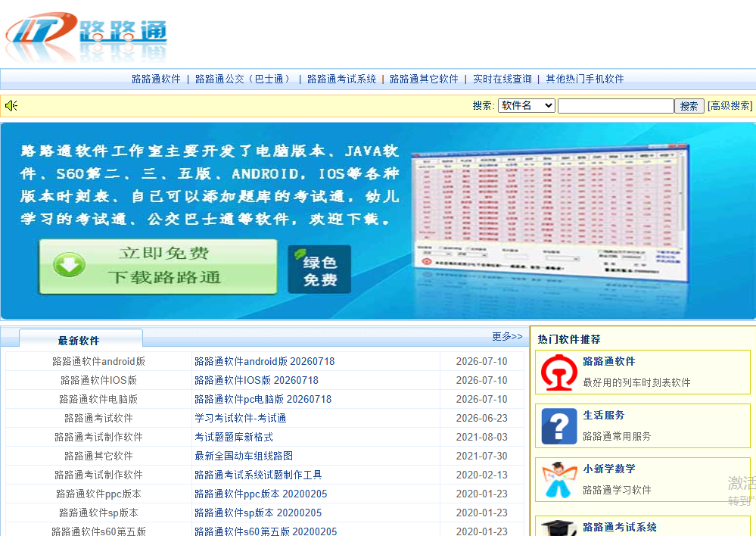
Task: Open 路路通公交（巴士通） menu item
Action: (244, 79)
